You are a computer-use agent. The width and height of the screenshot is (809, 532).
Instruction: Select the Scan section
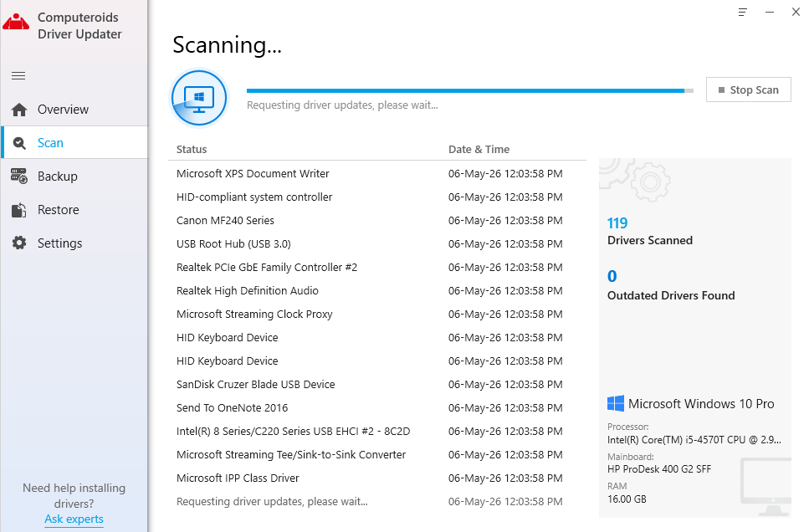74,143
